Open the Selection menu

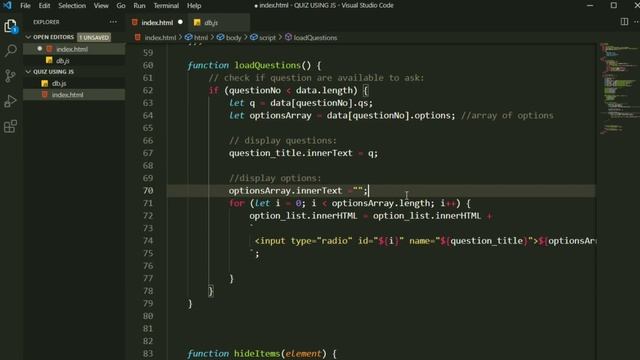(72, 6)
